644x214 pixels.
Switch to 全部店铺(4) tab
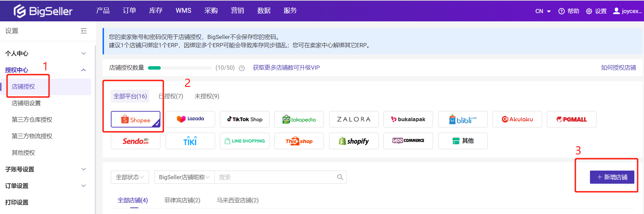click(133, 200)
